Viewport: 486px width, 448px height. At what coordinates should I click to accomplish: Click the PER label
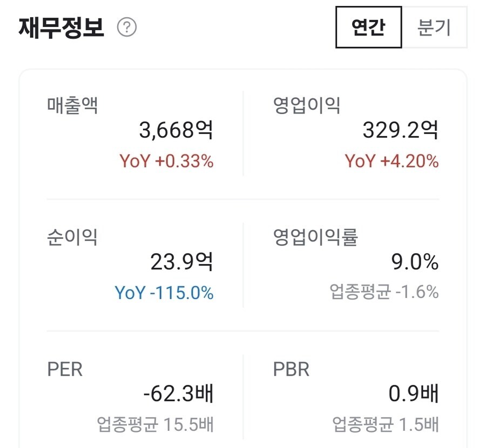[65, 370]
